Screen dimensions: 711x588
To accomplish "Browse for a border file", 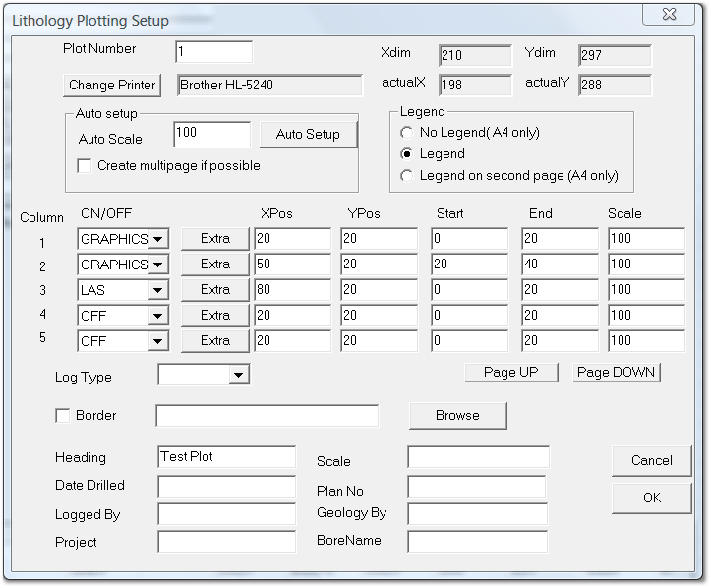I will coord(457,415).
